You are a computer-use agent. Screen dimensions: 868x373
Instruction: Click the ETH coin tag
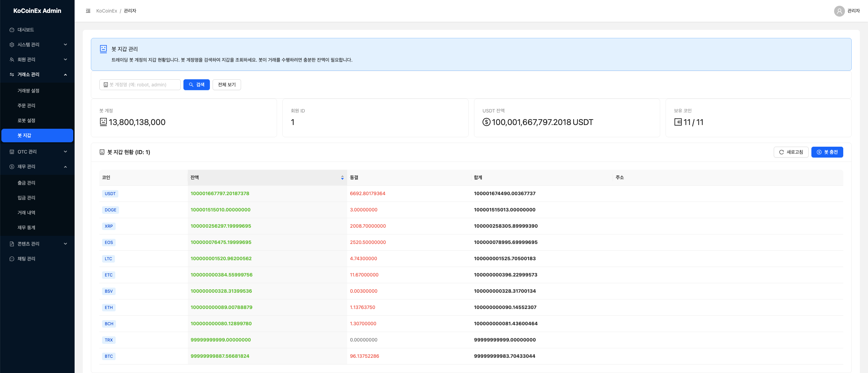[109, 308]
